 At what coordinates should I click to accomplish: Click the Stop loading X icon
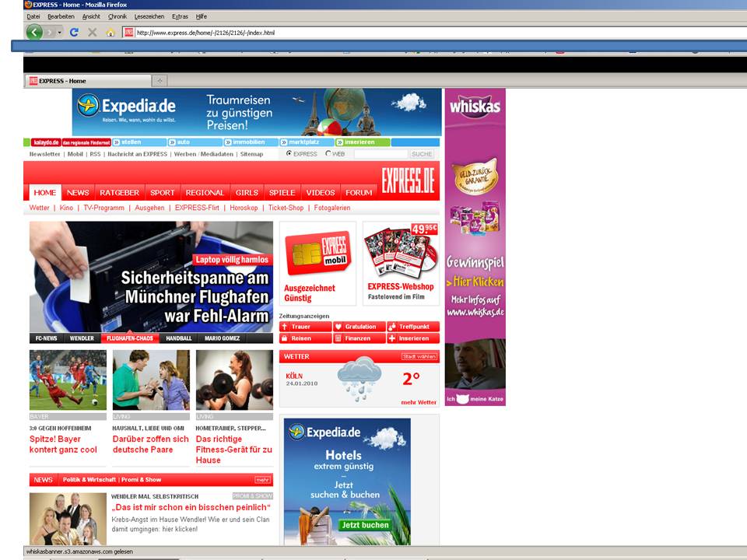(x=93, y=33)
